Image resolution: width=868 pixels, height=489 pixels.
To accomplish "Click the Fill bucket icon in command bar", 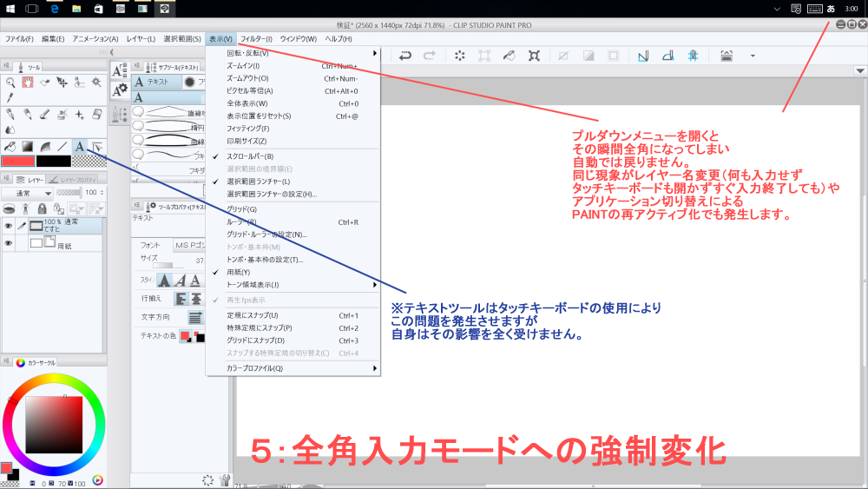I will pyautogui.click(x=509, y=56).
